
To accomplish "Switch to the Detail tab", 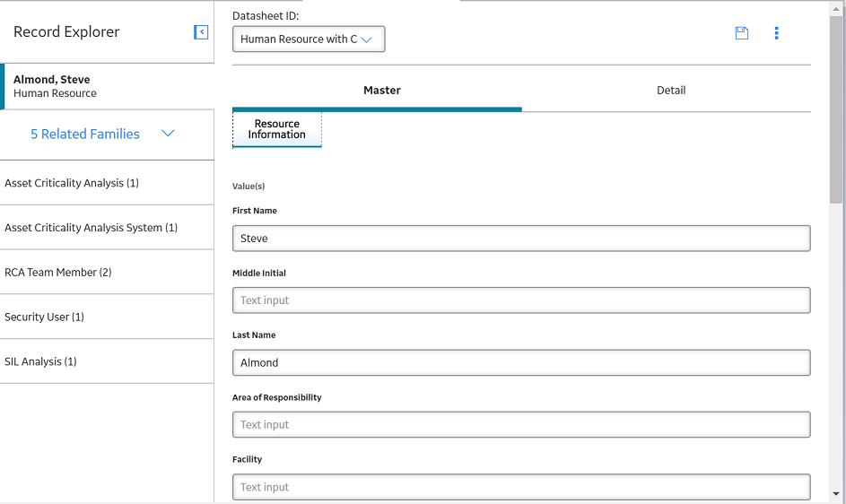I will [x=671, y=90].
